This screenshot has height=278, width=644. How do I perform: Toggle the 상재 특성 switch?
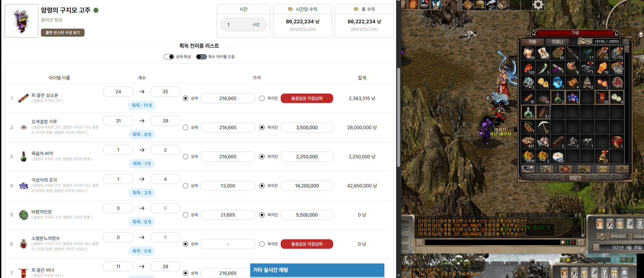(169, 57)
